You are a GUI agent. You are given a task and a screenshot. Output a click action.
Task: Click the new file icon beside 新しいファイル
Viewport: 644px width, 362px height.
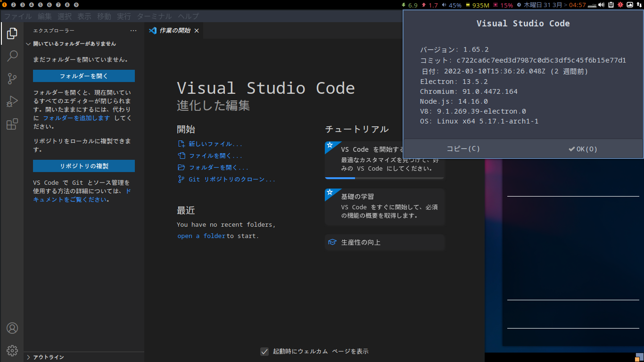[181, 144]
